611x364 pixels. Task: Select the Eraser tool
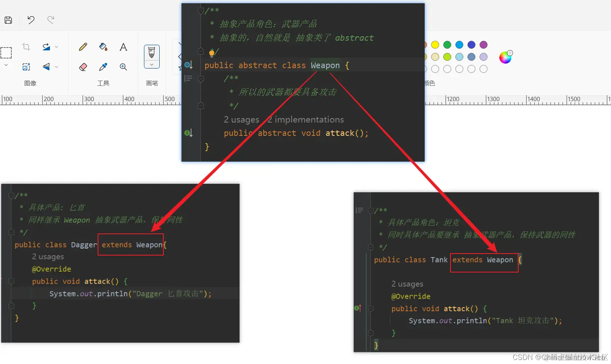pos(83,67)
